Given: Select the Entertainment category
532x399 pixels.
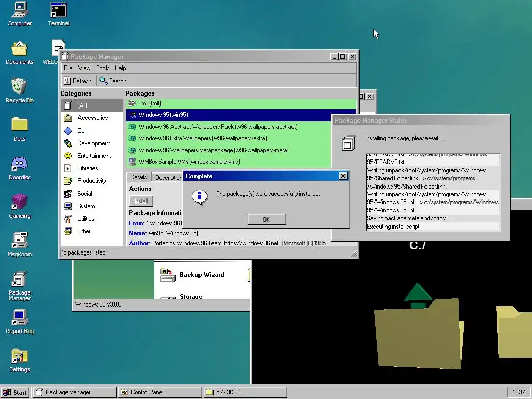Looking at the screenshot, I should 92,156.
